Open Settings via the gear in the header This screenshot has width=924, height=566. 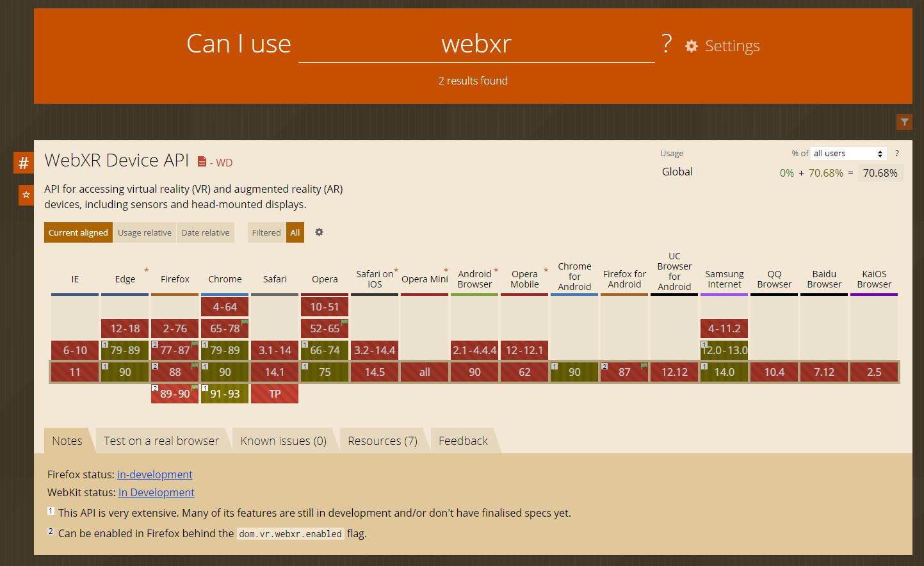(690, 45)
